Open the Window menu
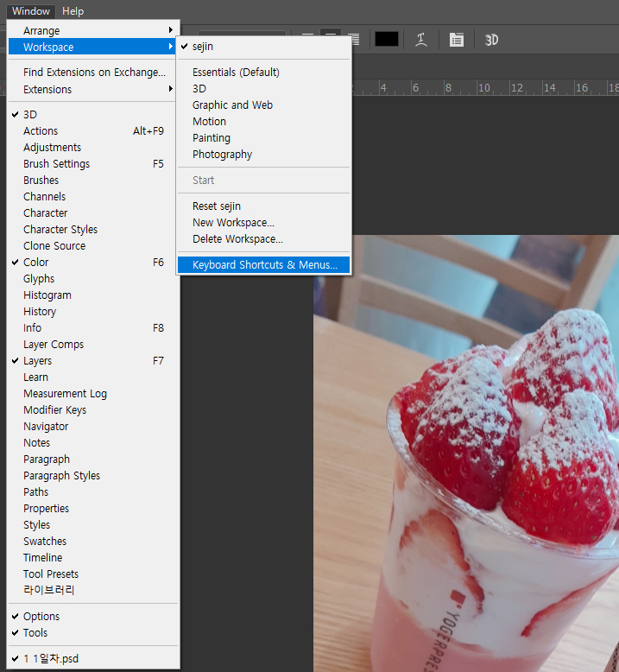The height and width of the screenshot is (672, 619). (x=31, y=11)
